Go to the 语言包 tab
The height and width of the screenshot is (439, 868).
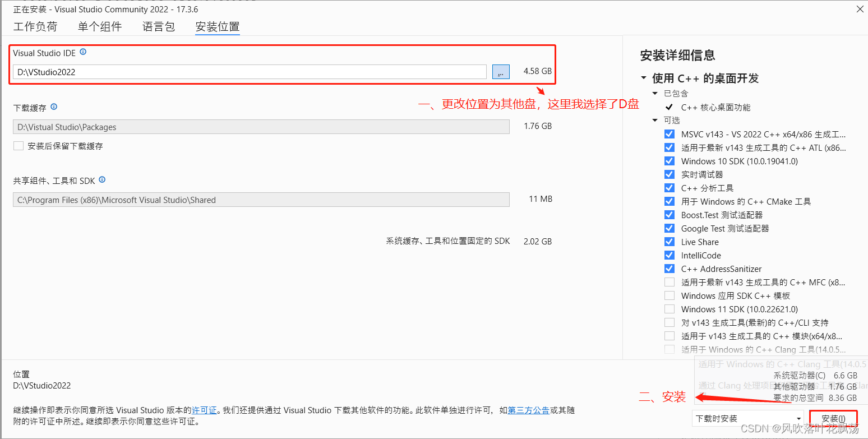pyautogui.click(x=159, y=26)
